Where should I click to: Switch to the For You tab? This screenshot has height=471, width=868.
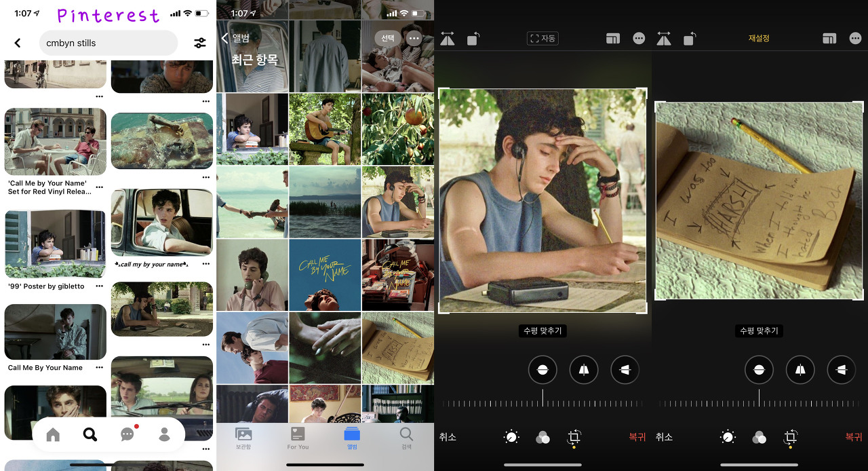tap(298, 438)
